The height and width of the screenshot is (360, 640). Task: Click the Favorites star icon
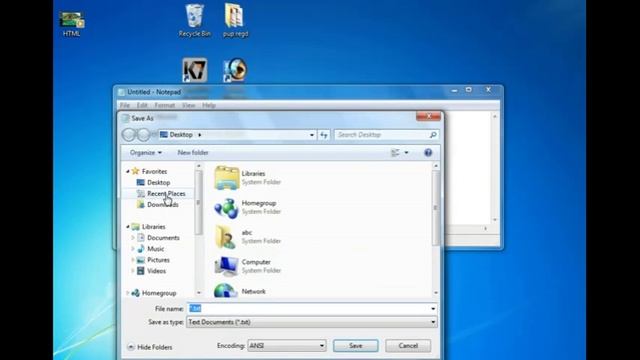click(x=136, y=171)
